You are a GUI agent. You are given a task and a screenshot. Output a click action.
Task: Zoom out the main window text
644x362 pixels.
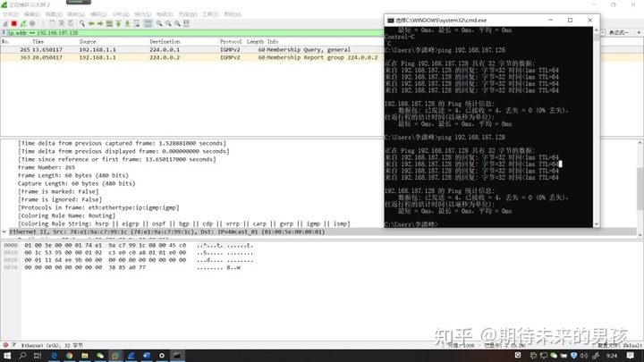[x=168, y=24]
